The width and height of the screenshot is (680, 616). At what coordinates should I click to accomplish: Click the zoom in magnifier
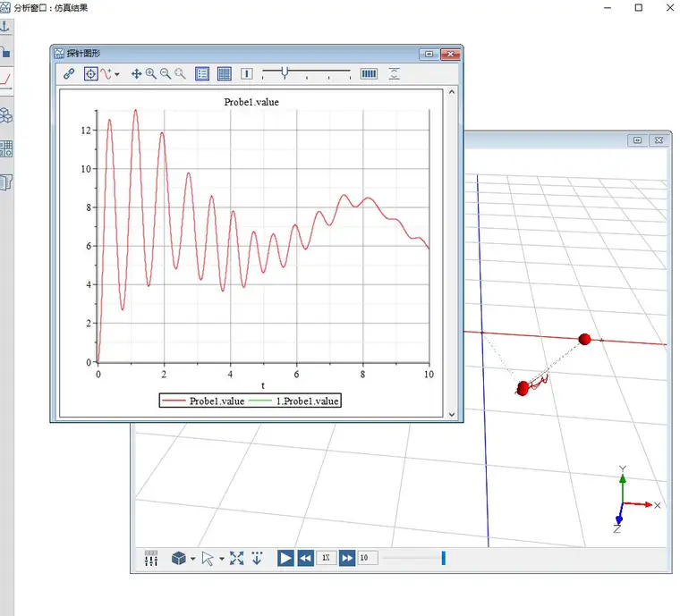pyautogui.click(x=151, y=73)
